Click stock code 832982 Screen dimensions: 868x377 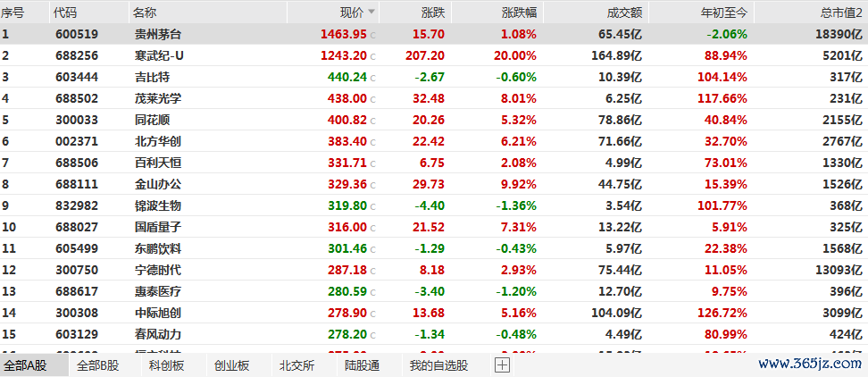pos(77,206)
